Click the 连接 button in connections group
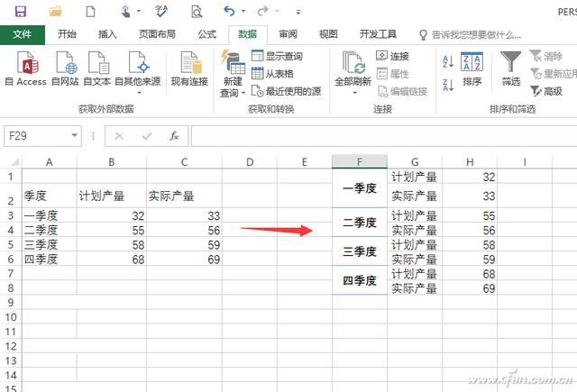The image size is (577, 392). 393,56
